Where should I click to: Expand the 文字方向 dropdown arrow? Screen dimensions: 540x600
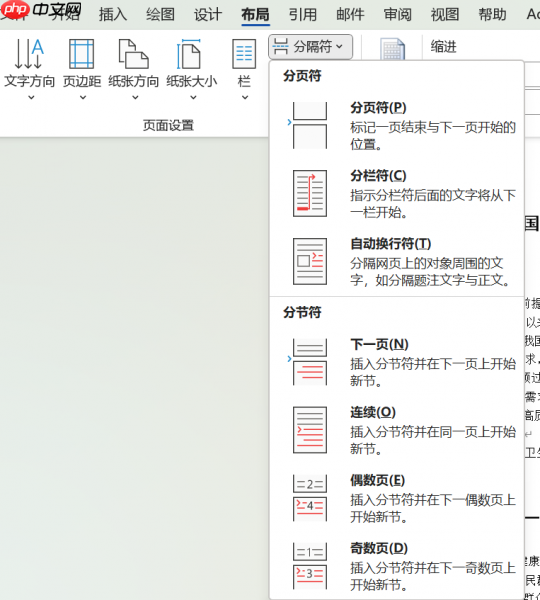(x=31, y=98)
